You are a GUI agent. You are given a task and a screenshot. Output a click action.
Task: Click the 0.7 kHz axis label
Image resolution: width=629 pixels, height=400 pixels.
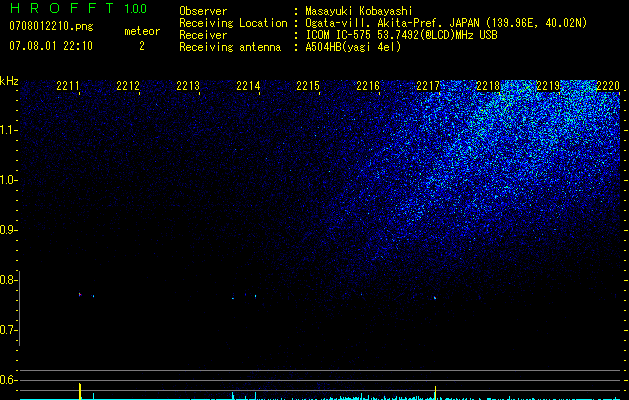[8, 330]
